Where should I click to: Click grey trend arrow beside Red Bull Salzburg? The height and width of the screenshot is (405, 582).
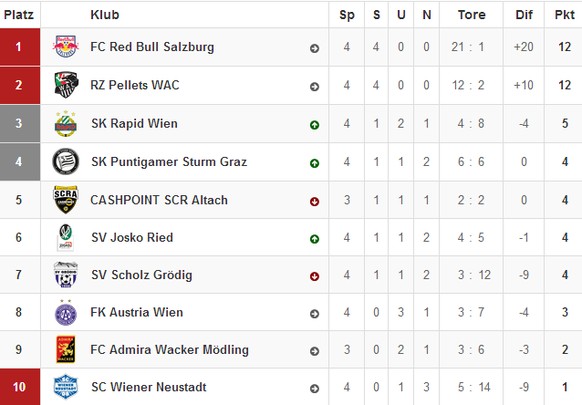[x=314, y=49]
